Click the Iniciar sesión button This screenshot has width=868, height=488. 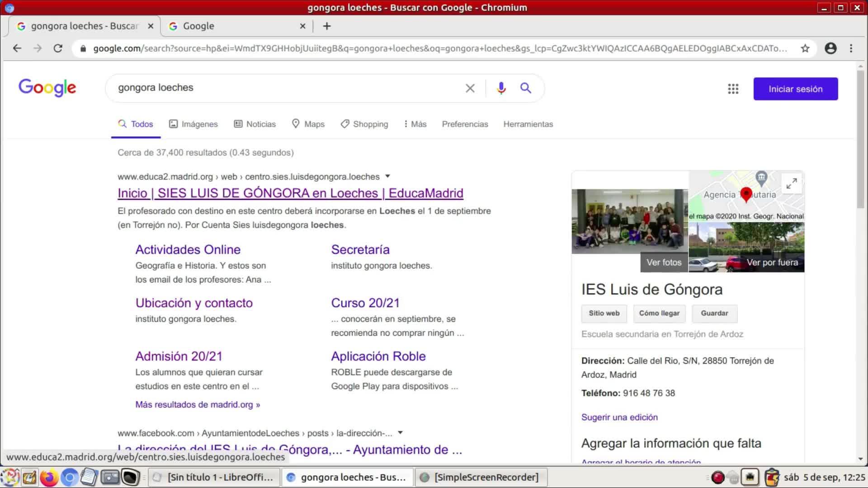coord(795,89)
